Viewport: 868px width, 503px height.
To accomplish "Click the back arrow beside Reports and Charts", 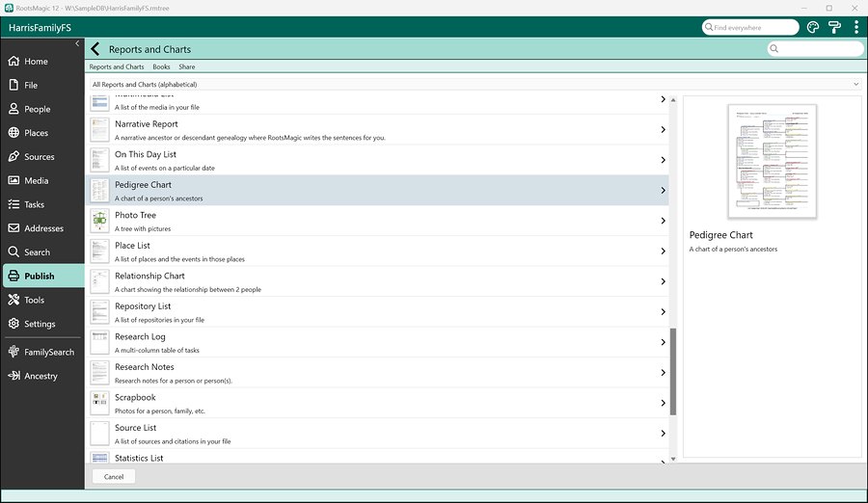I will click(95, 49).
